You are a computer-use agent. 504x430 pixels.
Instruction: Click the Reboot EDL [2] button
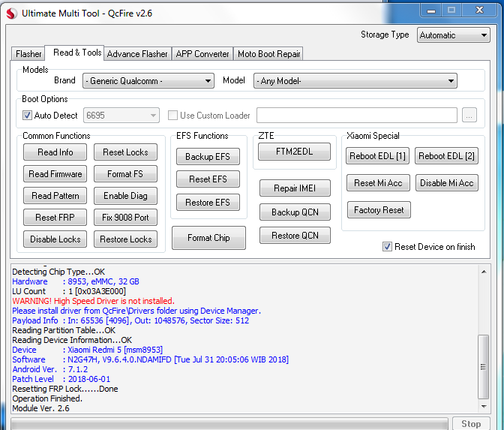(446, 156)
